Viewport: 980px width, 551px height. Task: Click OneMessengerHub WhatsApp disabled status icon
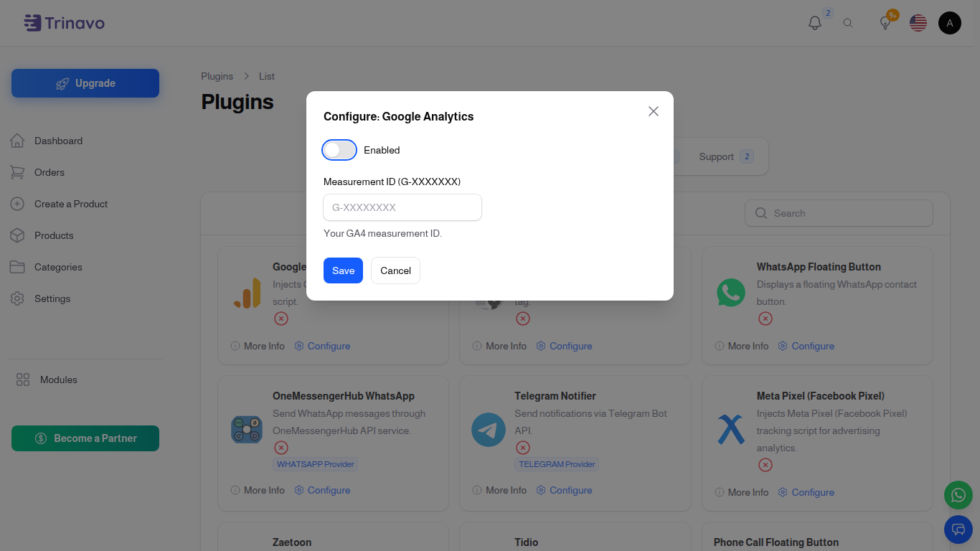click(281, 448)
